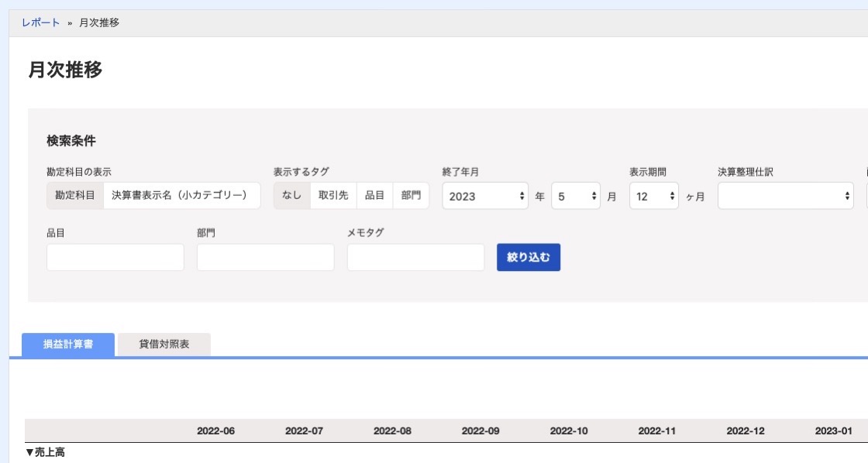868x463 pixels.
Task: Open the end month dropdown showing 5
Action: pyautogui.click(x=576, y=196)
